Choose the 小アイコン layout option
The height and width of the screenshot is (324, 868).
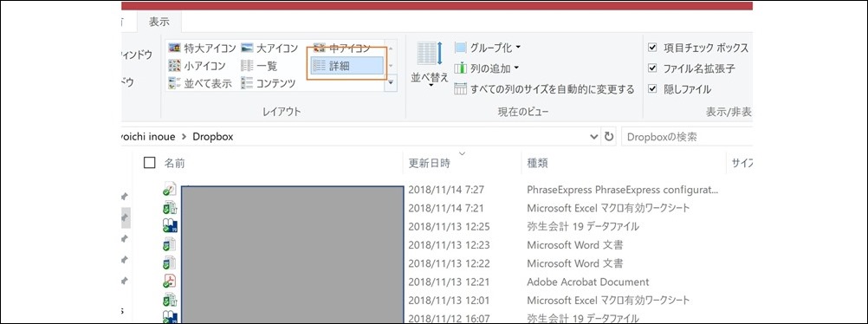point(197,66)
